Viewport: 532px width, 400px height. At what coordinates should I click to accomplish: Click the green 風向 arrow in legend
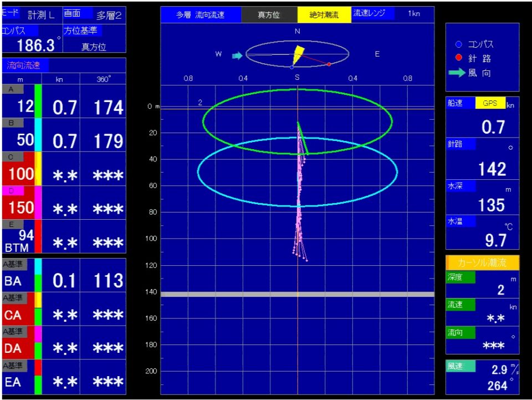[456, 73]
